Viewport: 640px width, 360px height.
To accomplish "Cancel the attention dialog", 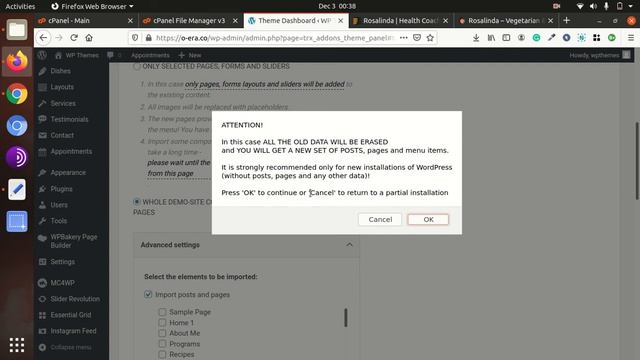I will pos(380,220).
